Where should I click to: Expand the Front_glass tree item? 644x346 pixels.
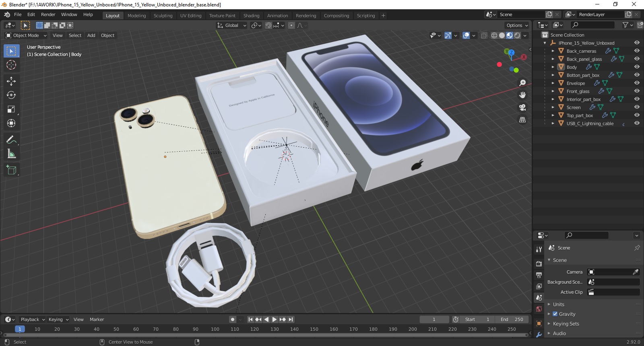(x=553, y=91)
